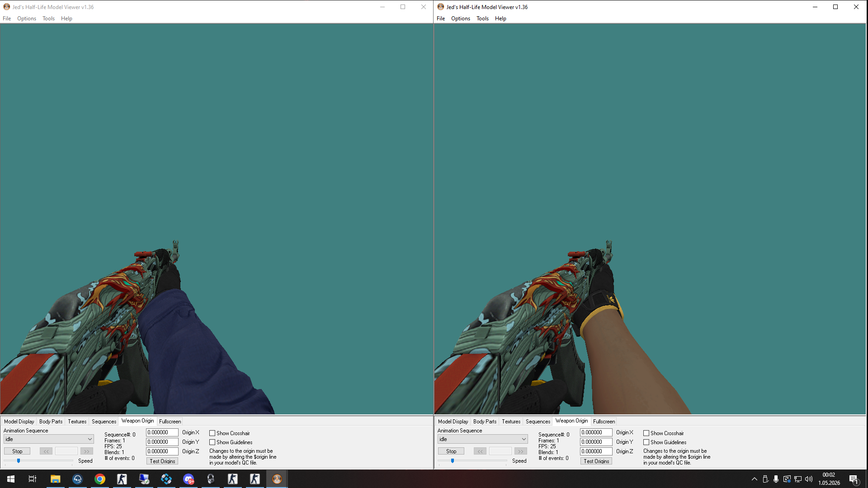The image size is (868, 488).
Task: Focus the Origin Z field in right window
Action: (x=596, y=451)
